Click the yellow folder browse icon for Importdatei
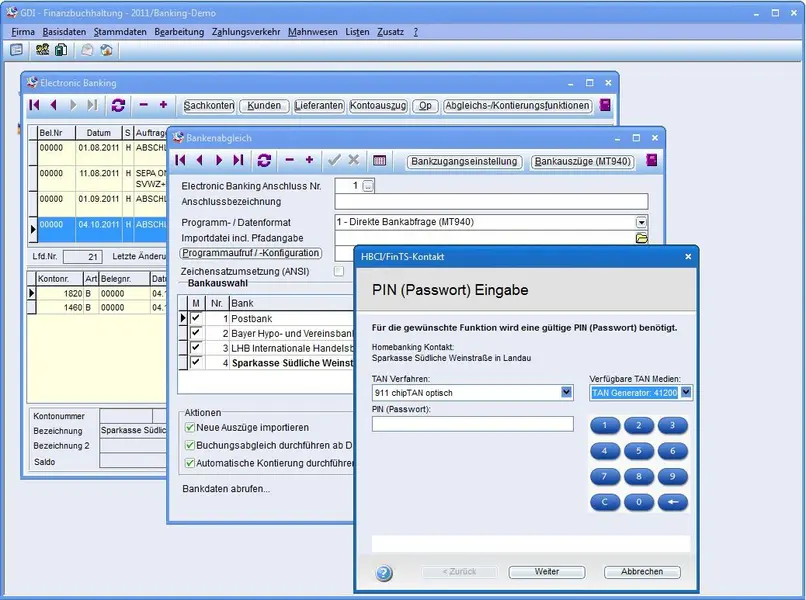This screenshot has width=806, height=600. point(642,238)
